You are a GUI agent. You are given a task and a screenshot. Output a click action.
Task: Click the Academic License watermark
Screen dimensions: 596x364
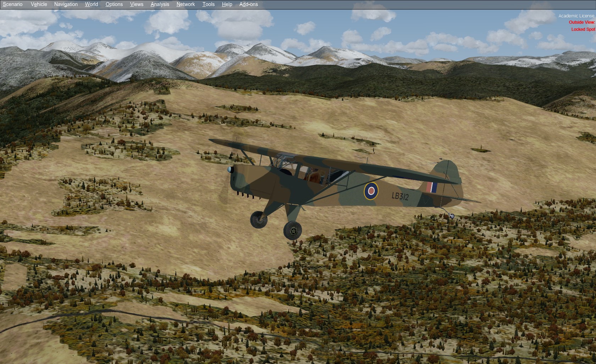[x=576, y=16]
